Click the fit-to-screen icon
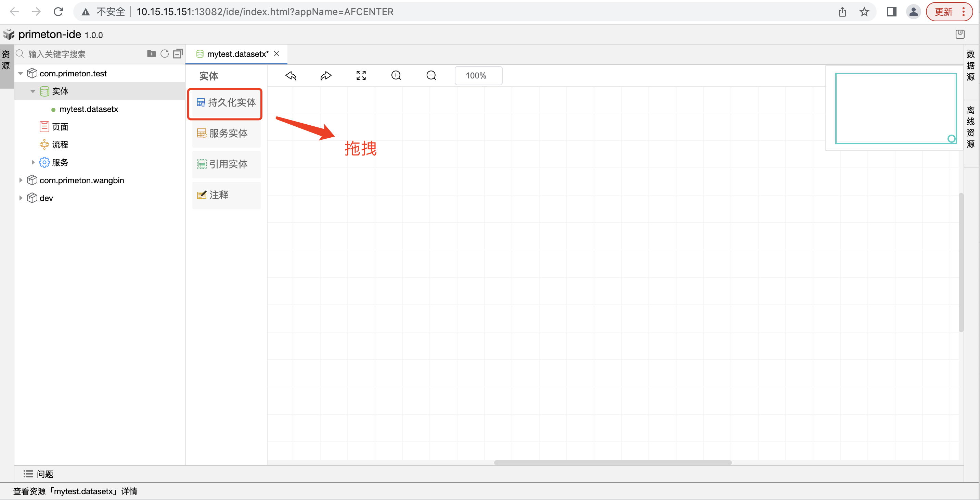This screenshot has height=500, width=980. pyautogui.click(x=361, y=76)
